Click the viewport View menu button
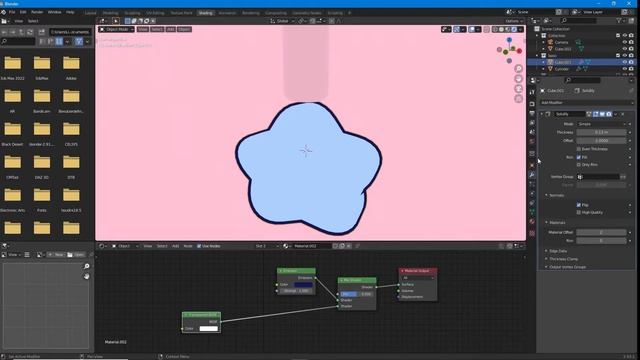 [x=142, y=29]
